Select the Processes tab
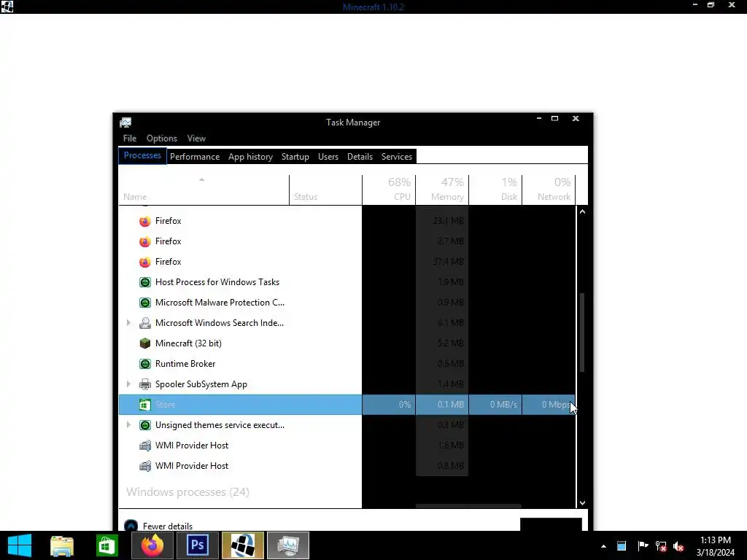 click(x=142, y=156)
